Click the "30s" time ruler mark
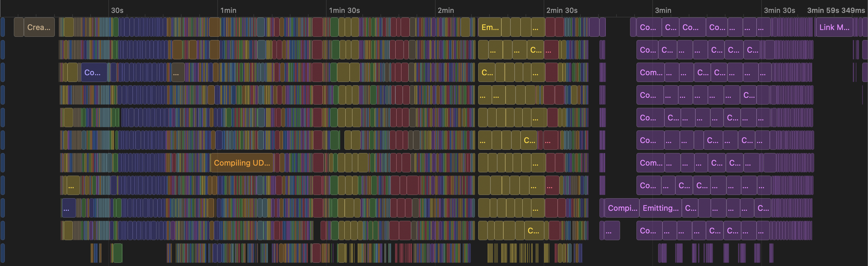Image resolution: width=868 pixels, height=266 pixels. (117, 10)
